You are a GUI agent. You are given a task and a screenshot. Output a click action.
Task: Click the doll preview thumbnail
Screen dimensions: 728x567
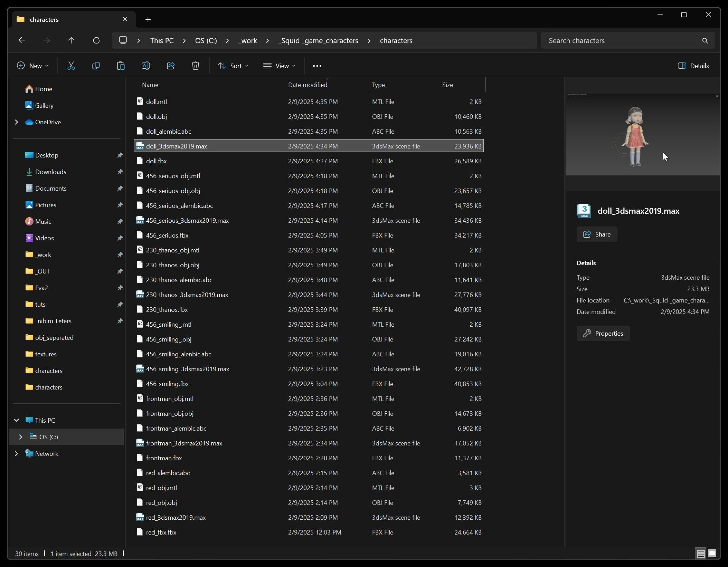[x=635, y=136]
